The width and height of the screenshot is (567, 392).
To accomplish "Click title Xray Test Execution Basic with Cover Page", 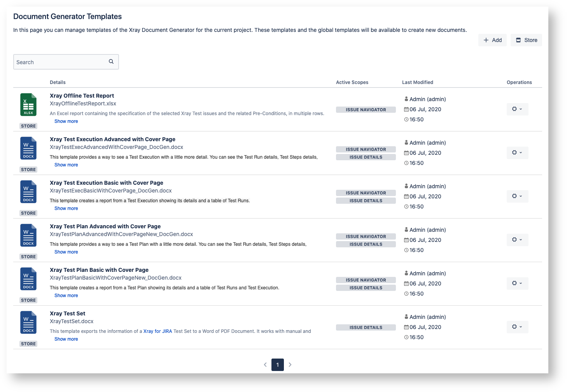I will click(107, 183).
